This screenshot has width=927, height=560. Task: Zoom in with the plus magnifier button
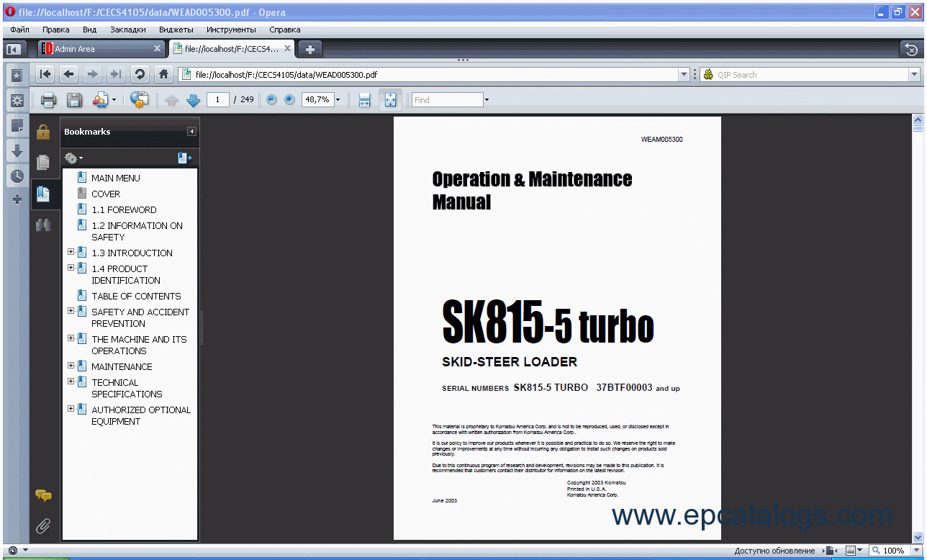click(289, 100)
